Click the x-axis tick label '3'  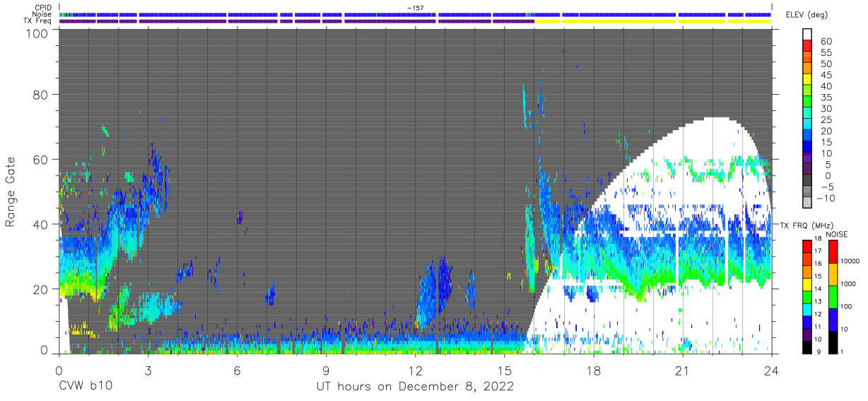(x=148, y=370)
